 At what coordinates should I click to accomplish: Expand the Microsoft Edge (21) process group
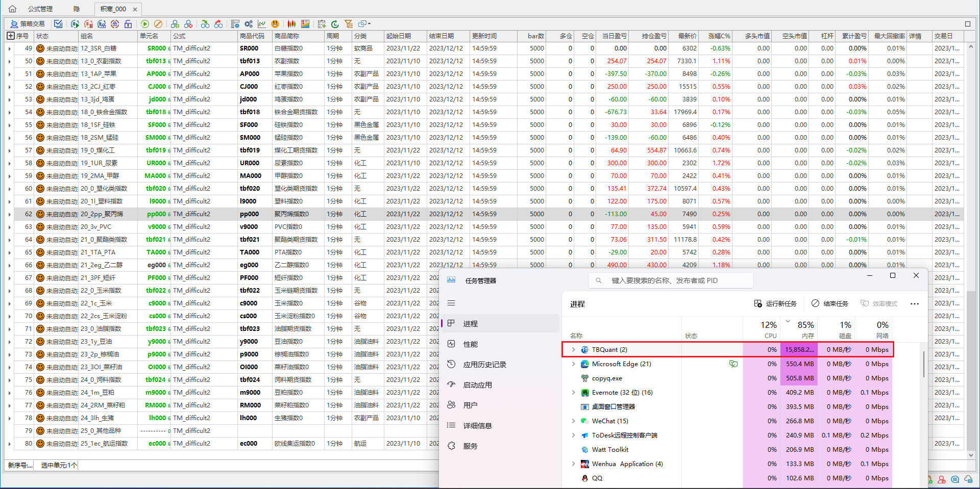pos(573,364)
